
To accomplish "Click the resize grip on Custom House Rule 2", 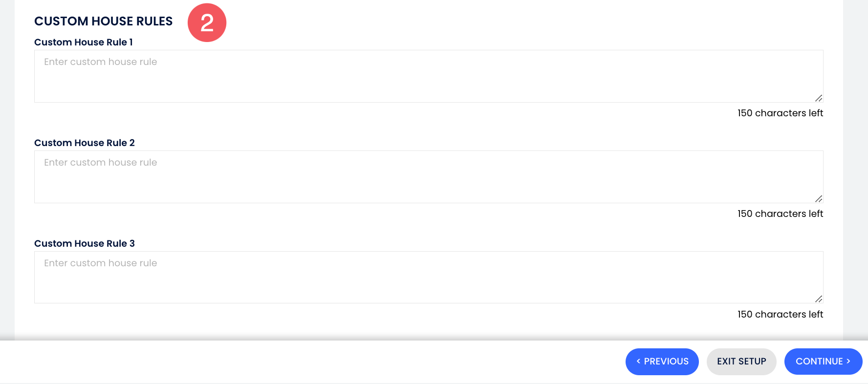I will (x=819, y=199).
